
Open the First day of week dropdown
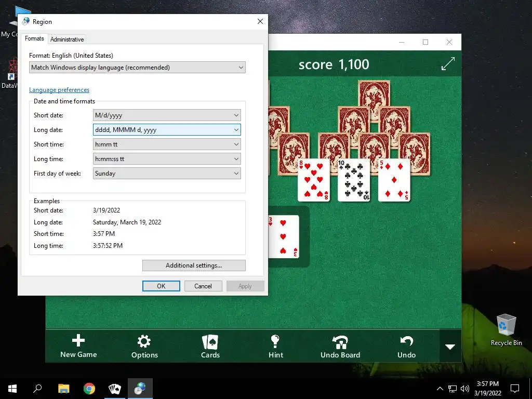[167, 174]
